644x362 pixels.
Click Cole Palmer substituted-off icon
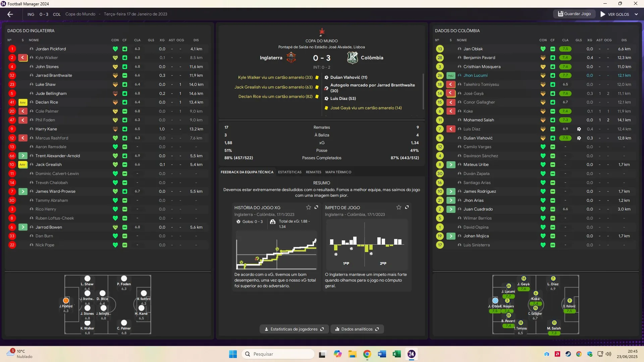click(x=22, y=111)
